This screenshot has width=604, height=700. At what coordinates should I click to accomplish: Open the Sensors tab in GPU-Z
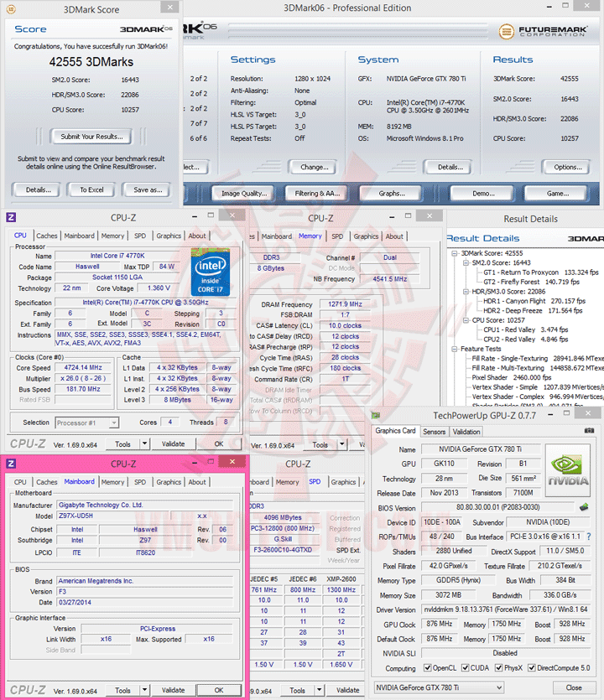[434, 432]
